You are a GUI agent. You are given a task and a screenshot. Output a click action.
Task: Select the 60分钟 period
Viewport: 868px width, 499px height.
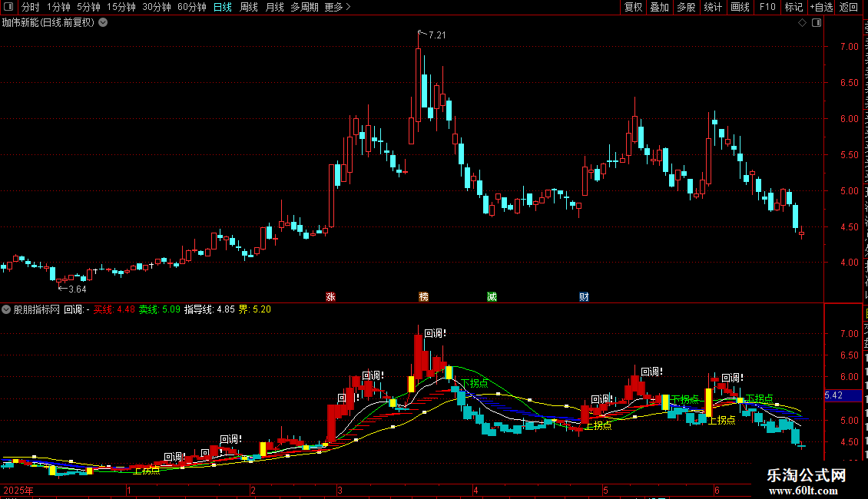coord(192,7)
